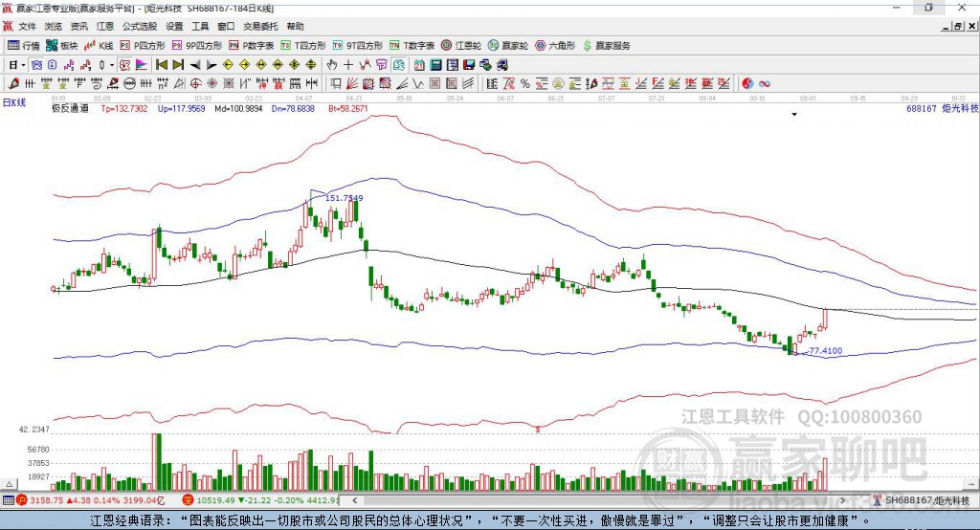
Task: Click the 赢家轮 circular icon
Action: click(x=493, y=46)
